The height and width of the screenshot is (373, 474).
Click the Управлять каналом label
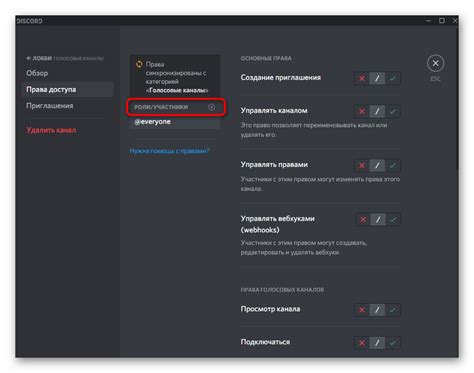point(274,110)
